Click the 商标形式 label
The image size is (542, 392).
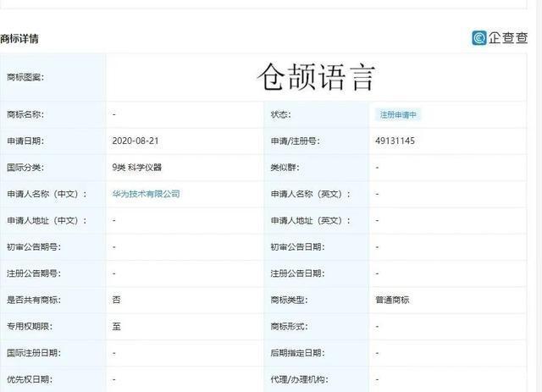290,327
